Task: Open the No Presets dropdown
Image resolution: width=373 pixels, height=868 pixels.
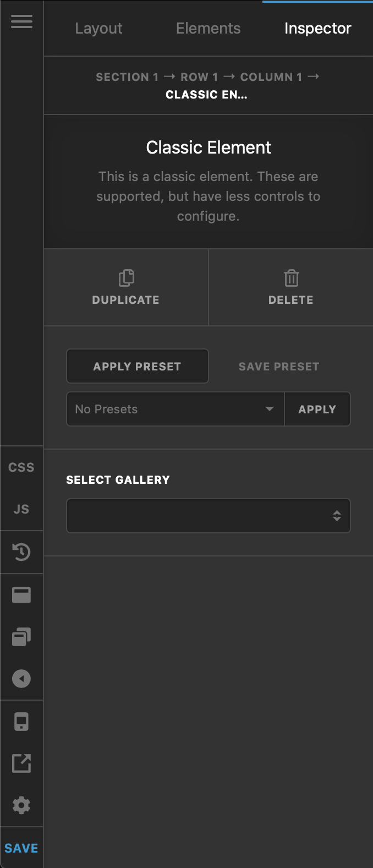Action: tap(175, 409)
